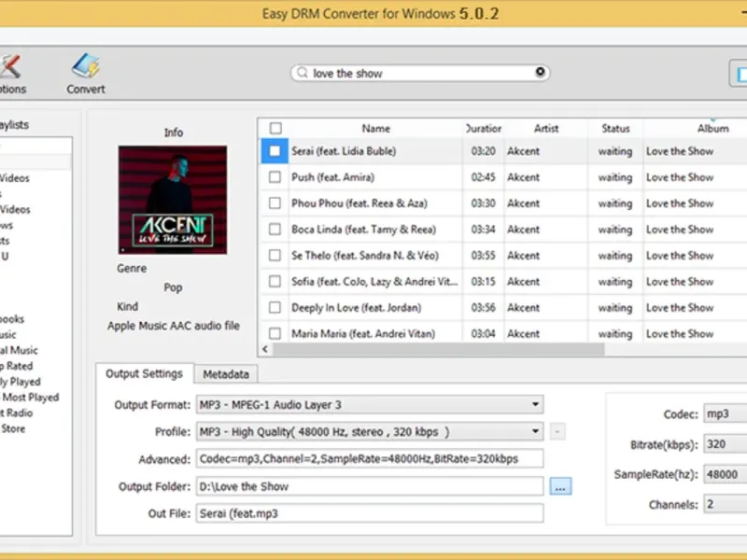Click the 'Maria Maria (feat. Andrei Vitan)' row

coord(503,333)
